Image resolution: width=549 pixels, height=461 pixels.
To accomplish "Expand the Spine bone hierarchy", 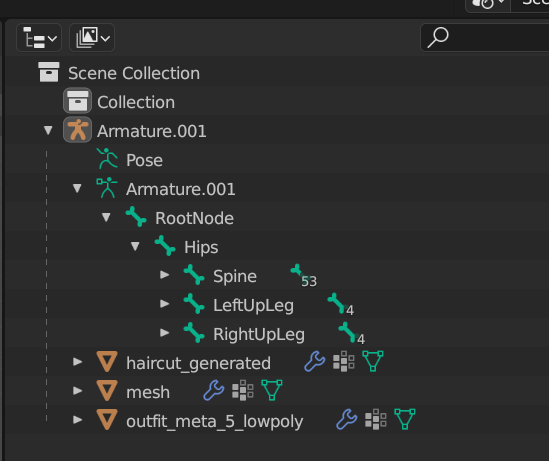I will click(x=165, y=275).
